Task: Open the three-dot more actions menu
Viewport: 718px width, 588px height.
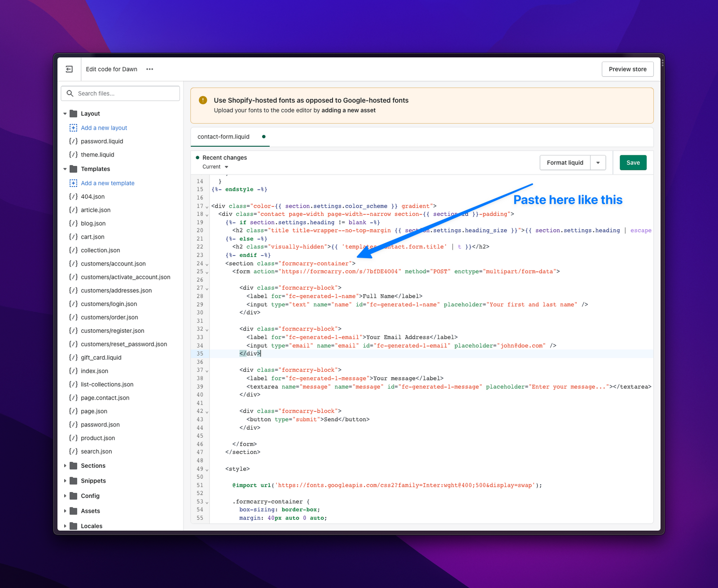Action: click(x=150, y=69)
